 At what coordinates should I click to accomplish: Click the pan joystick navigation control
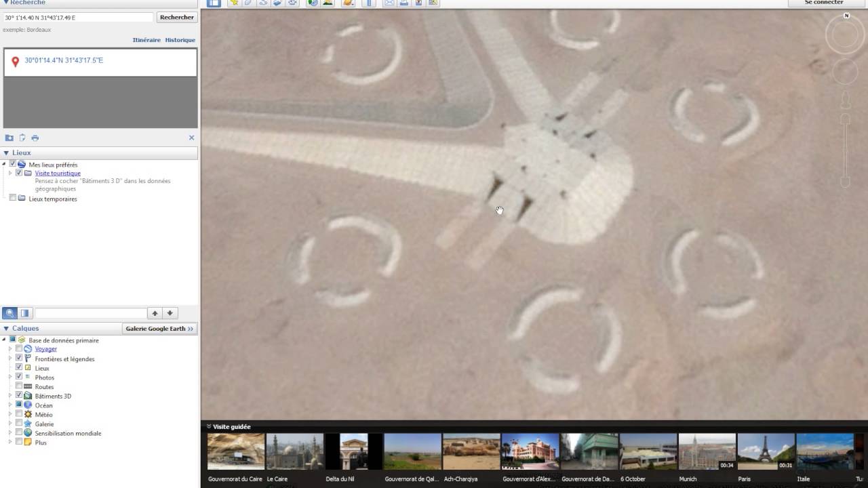coord(846,70)
